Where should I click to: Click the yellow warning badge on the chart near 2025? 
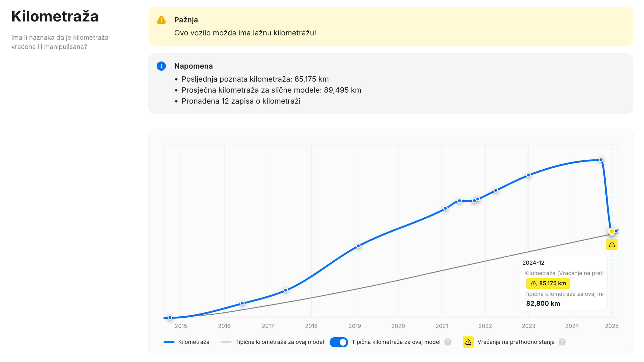[x=612, y=244]
